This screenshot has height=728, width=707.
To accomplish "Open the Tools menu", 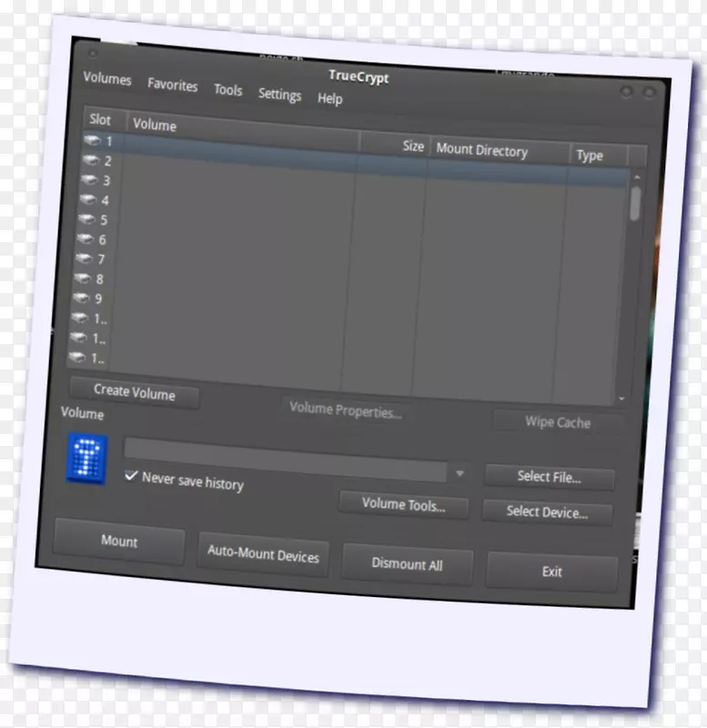I will 227,89.
